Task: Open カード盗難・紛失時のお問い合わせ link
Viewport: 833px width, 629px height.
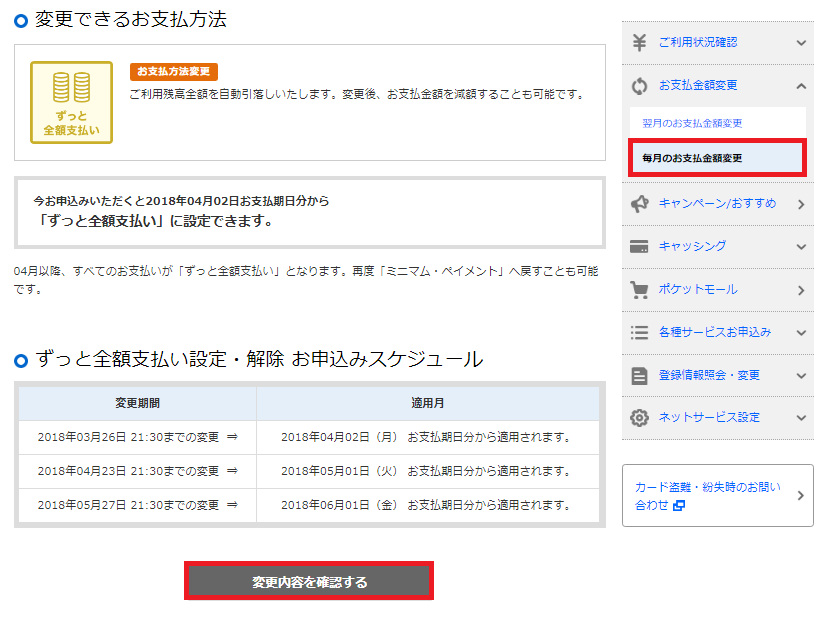Action: coord(710,496)
